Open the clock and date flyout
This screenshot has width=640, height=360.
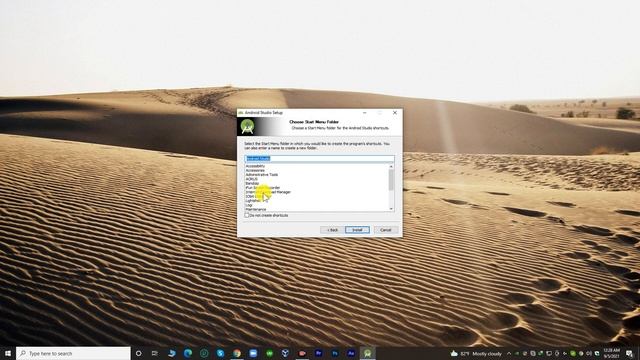pos(611,353)
